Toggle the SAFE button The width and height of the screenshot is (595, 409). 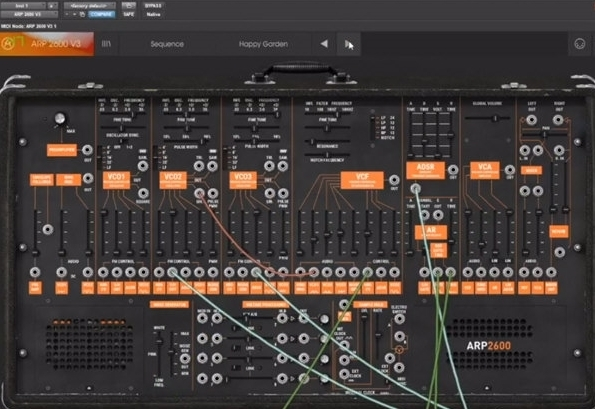tap(129, 14)
